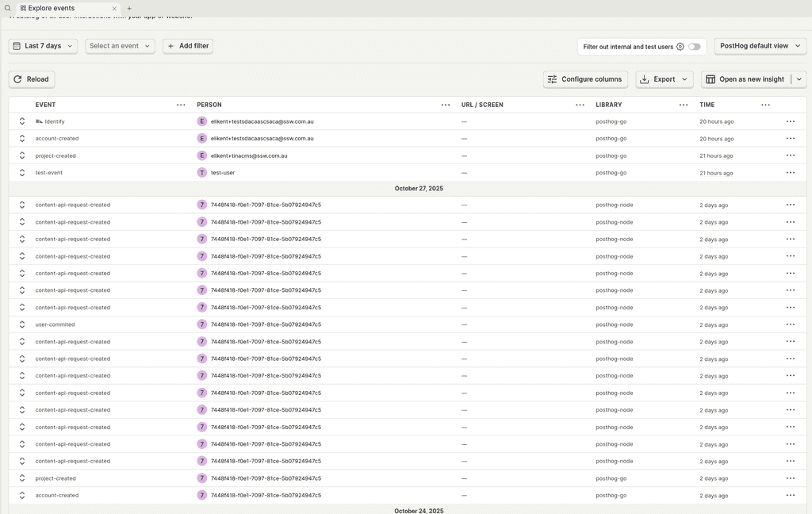The image size is (812, 514).
Task: Open the PostHog default view dropdown
Action: 759,45
